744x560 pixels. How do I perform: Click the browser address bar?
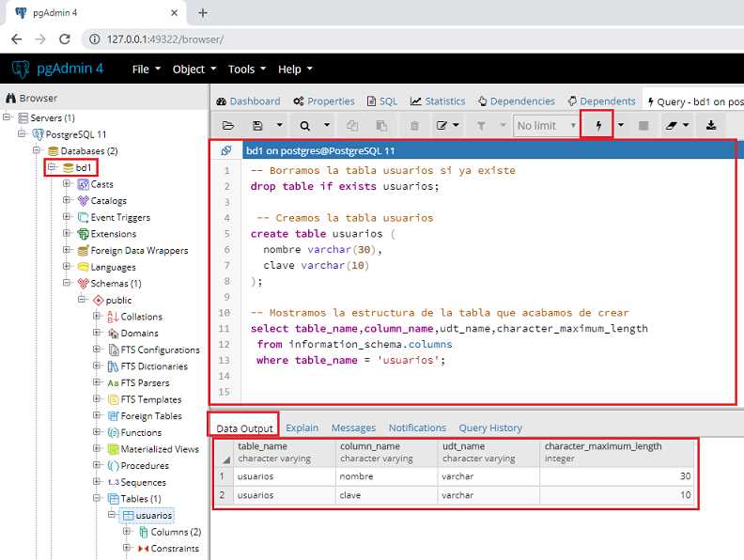412,39
